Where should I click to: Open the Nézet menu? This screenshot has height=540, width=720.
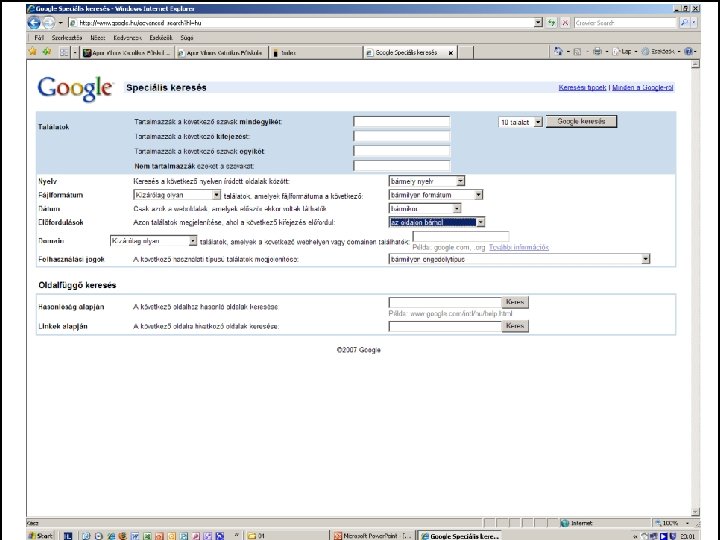(97, 38)
